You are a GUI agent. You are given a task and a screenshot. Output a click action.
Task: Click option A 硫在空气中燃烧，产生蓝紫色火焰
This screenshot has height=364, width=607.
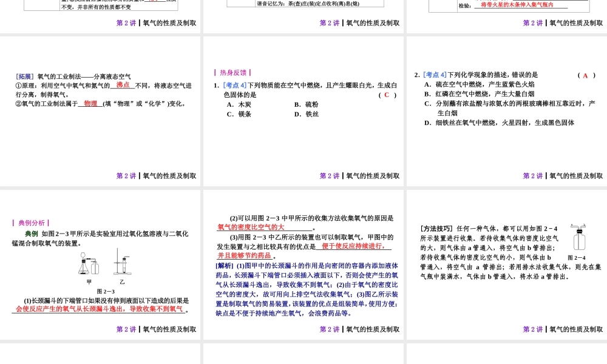coord(480,84)
